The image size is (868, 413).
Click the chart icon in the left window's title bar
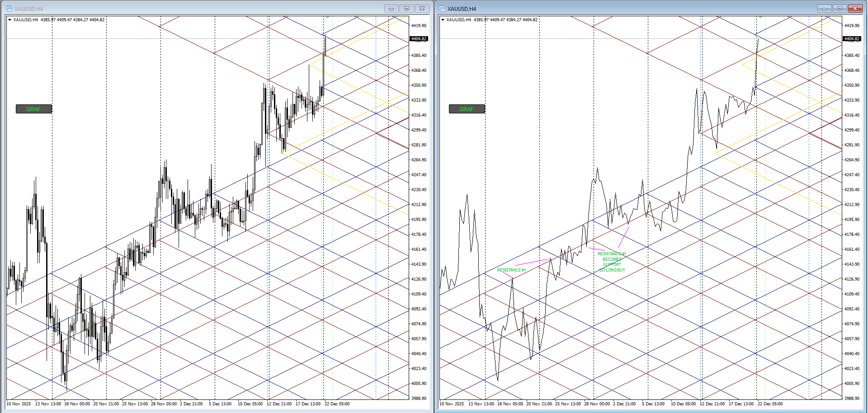pyautogui.click(x=9, y=9)
